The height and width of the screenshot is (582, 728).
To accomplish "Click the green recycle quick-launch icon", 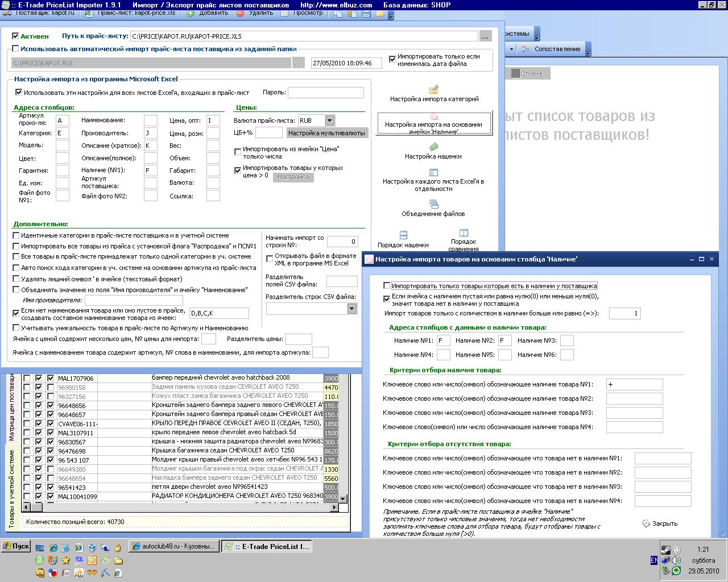I will pos(40,560).
